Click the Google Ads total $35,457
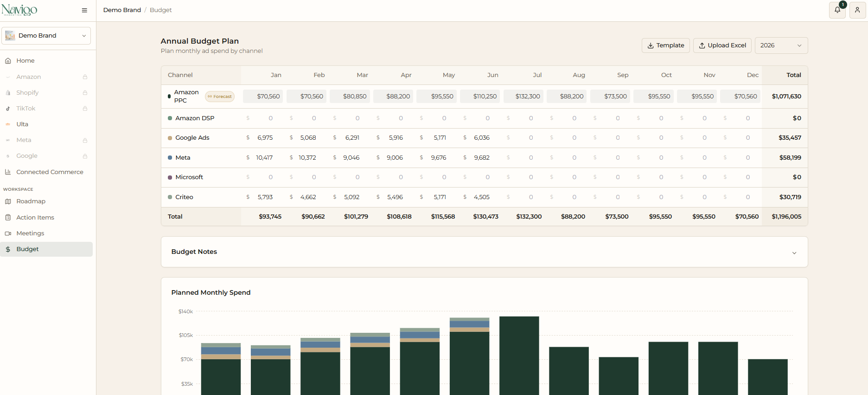Screen dimensions: 868x395 (x=790, y=138)
